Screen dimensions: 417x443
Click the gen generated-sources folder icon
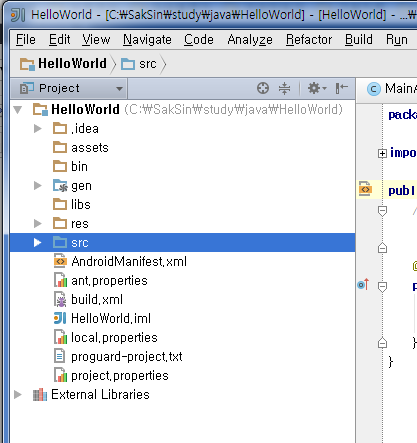60,186
